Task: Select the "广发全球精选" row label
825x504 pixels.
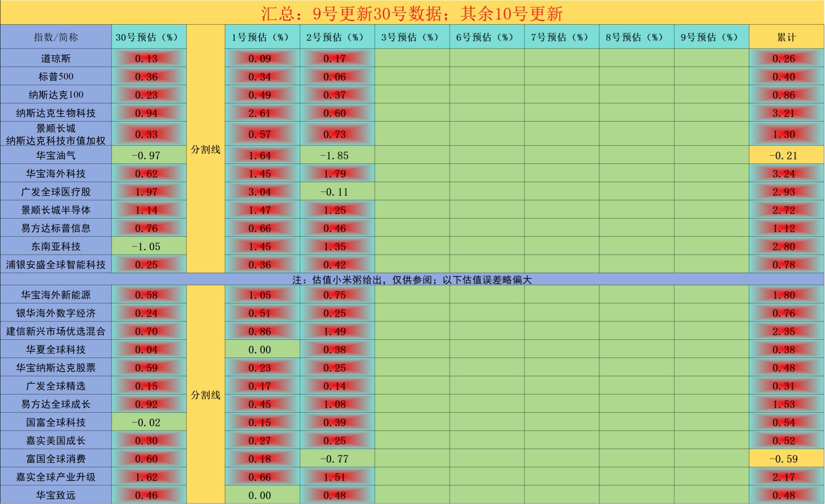Action: (56, 386)
